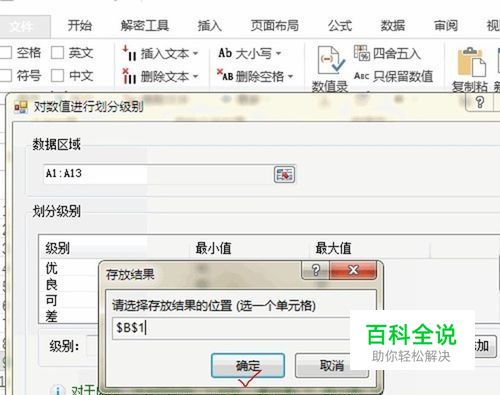
Task: Click the $B$1 cell reference input
Action: pos(231,328)
